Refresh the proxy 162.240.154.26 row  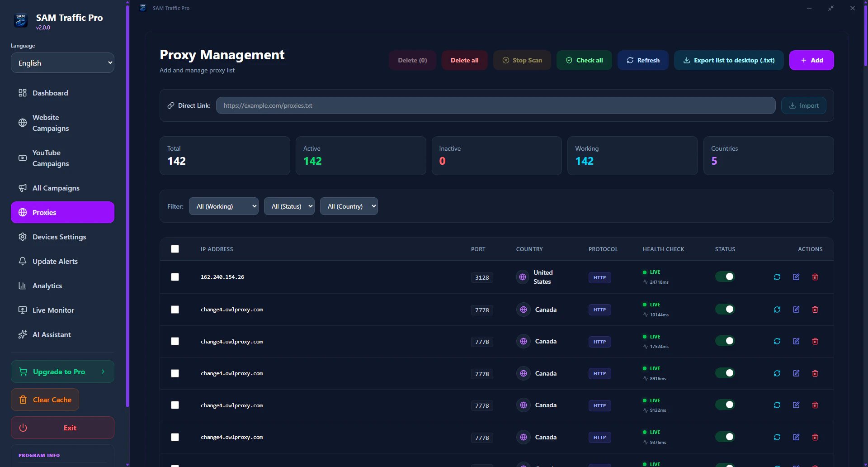pos(777,277)
